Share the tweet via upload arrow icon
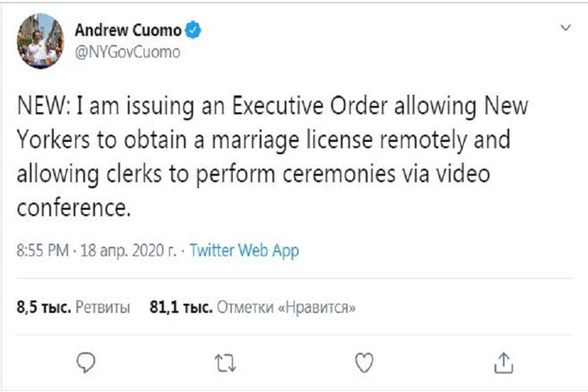 [x=503, y=360]
